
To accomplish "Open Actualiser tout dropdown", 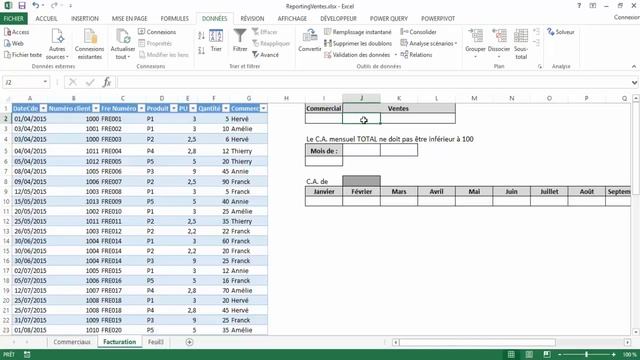I will 122,44.
